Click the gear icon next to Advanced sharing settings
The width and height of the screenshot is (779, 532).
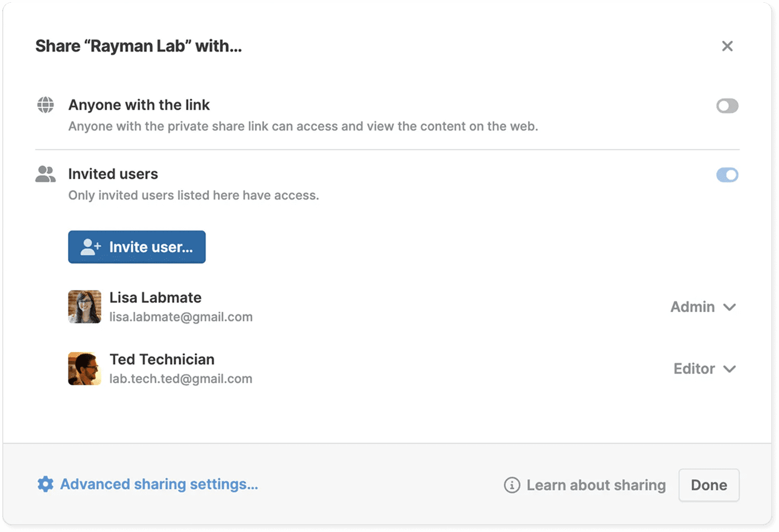click(45, 484)
